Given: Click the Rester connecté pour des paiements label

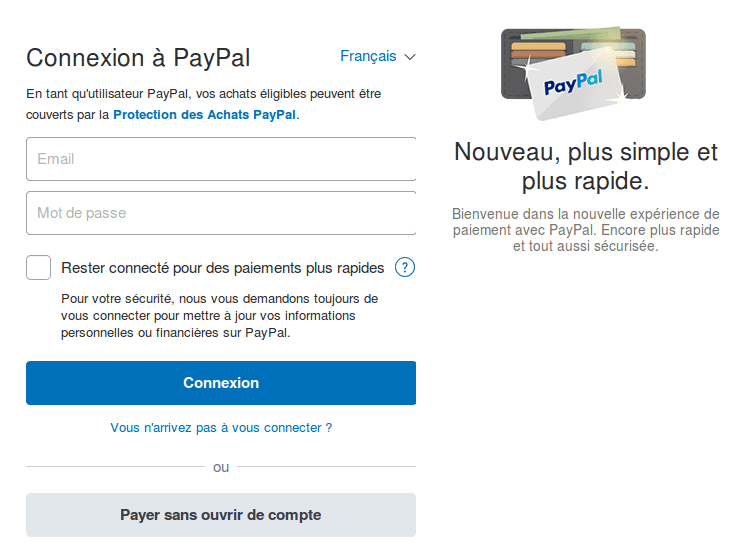Looking at the screenshot, I should click(223, 268).
